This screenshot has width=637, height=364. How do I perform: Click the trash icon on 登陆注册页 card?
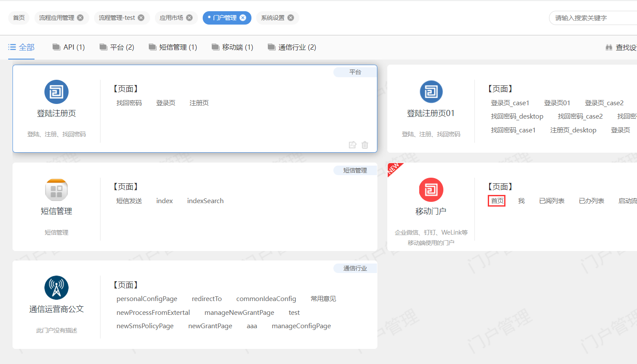pyautogui.click(x=365, y=145)
